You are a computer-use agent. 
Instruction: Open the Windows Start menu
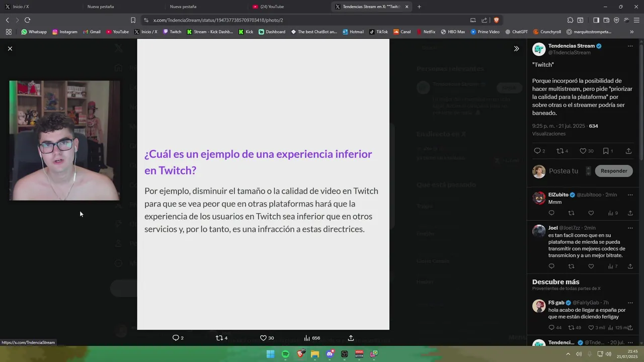coord(271,354)
